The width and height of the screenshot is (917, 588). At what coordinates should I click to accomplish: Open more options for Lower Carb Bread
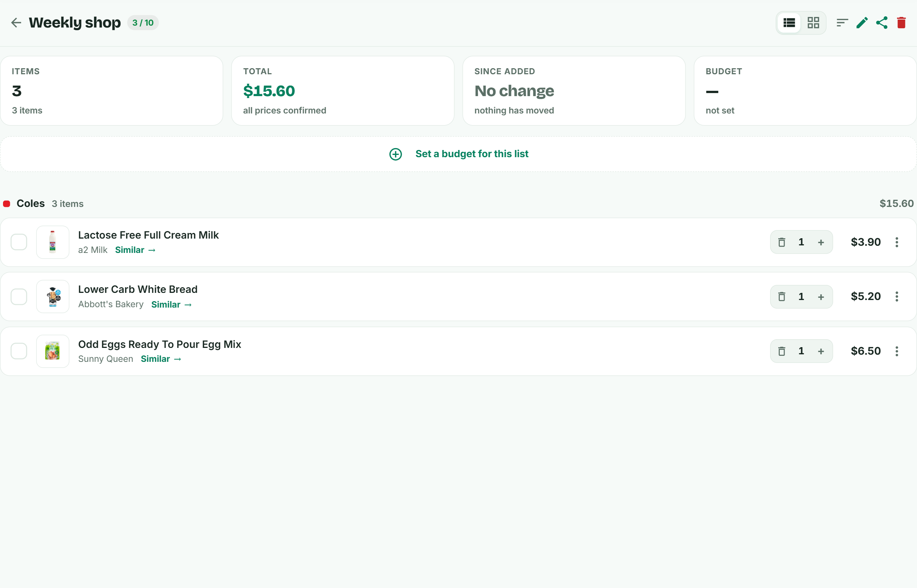click(x=897, y=297)
